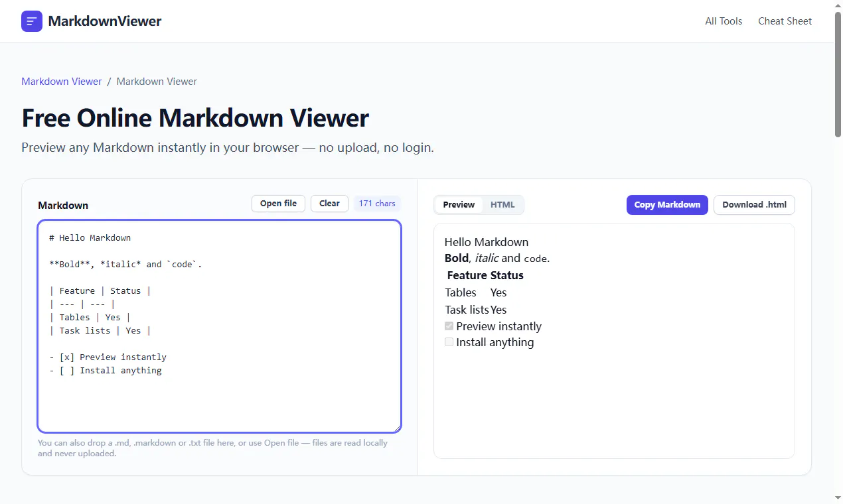Click the '| Task lists | Yes |' editor line

(100, 330)
